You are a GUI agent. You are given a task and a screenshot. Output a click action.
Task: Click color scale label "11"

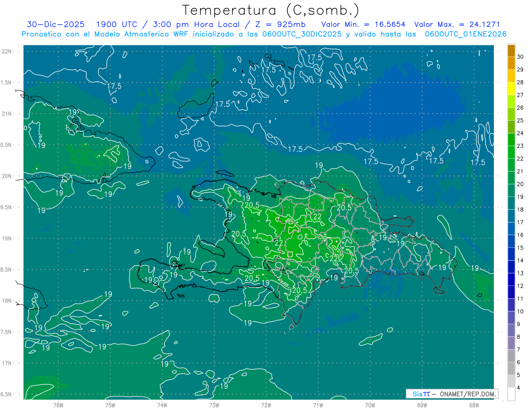coord(520,298)
